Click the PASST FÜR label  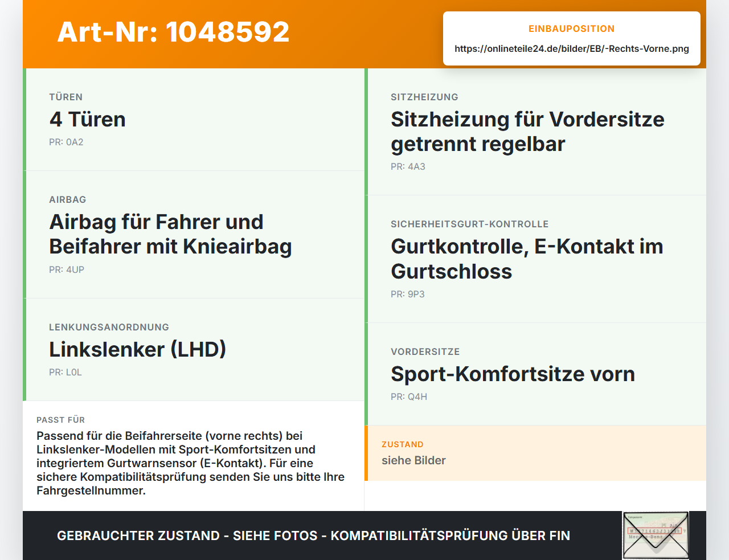[60, 420]
